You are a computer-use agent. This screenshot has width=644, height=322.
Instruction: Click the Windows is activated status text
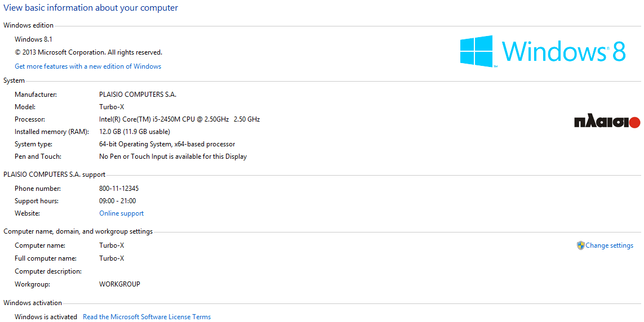[46, 317]
